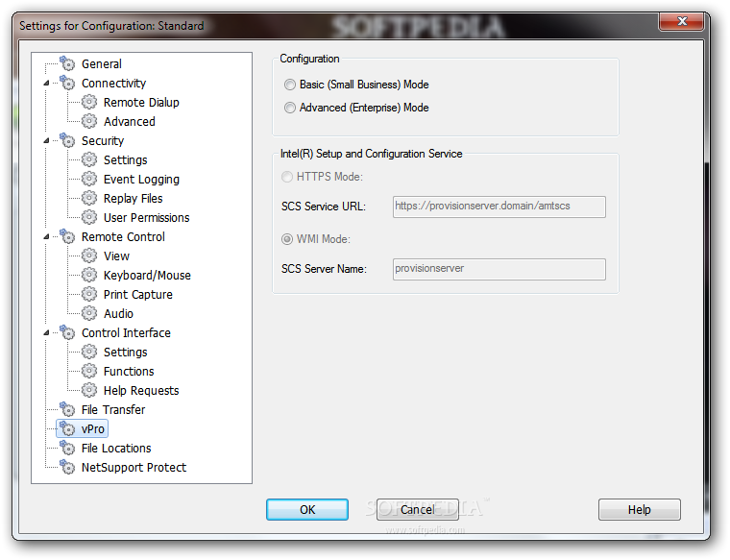
Task: Open Keyboard/Mouse settings
Action: pyautogui.click(x=147, y=275)
